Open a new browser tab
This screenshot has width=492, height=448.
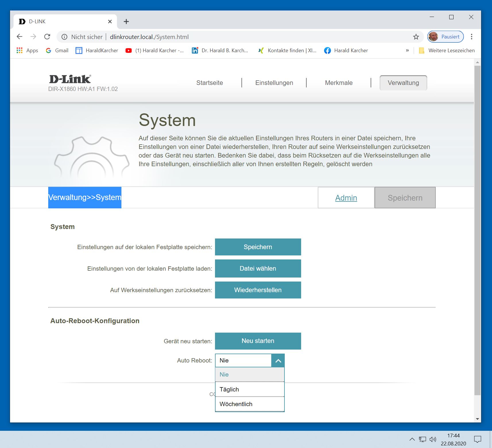tap(126, 22)
